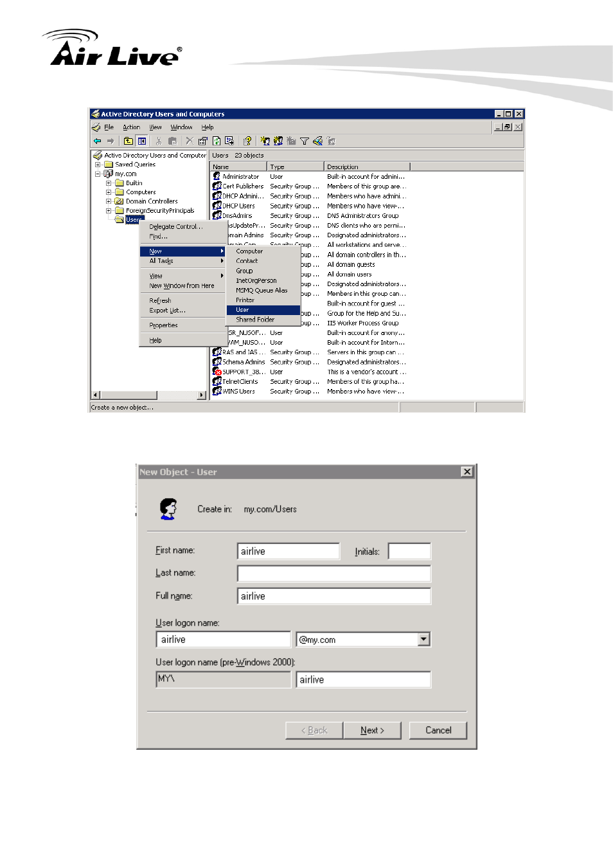Open the File menu
The width and height of the screenshot is (613, 868).
click(x=109, y=127)
